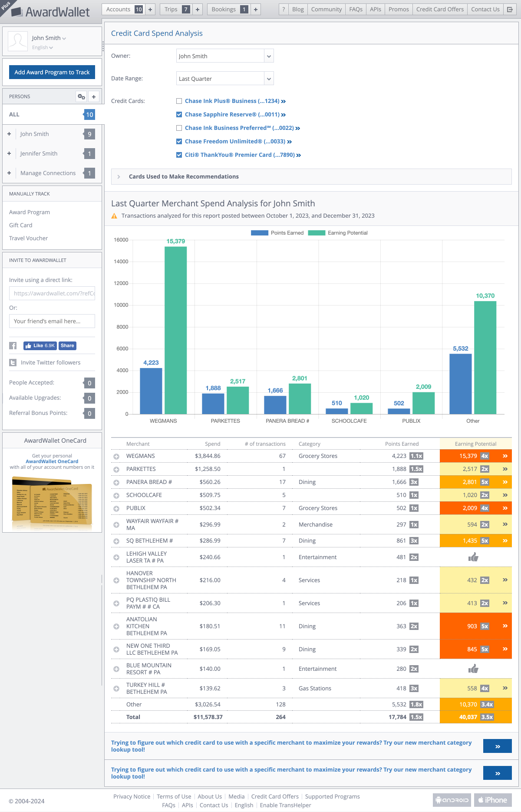The width and height of the screenshot is (521, 812).
Task: Check the Chase Ink Plus Business checkbox
Action: tap(179, 101)
